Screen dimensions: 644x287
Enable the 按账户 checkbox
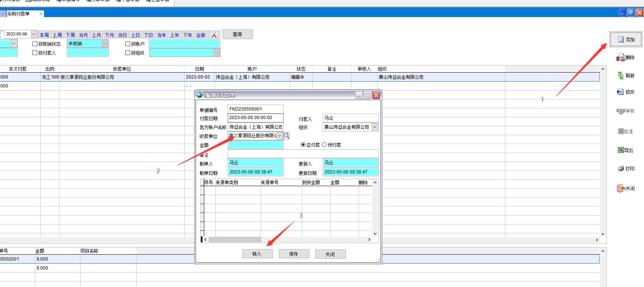click(128, 44)
